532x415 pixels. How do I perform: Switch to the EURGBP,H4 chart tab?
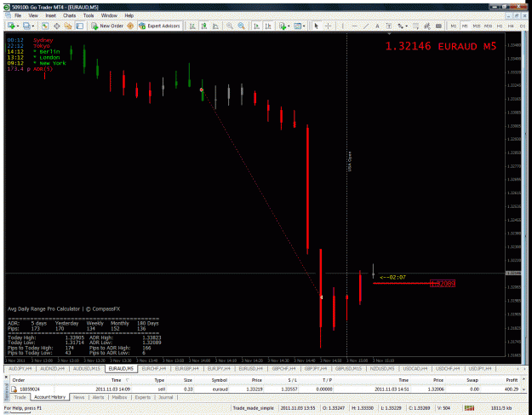[x=187, y=368]
